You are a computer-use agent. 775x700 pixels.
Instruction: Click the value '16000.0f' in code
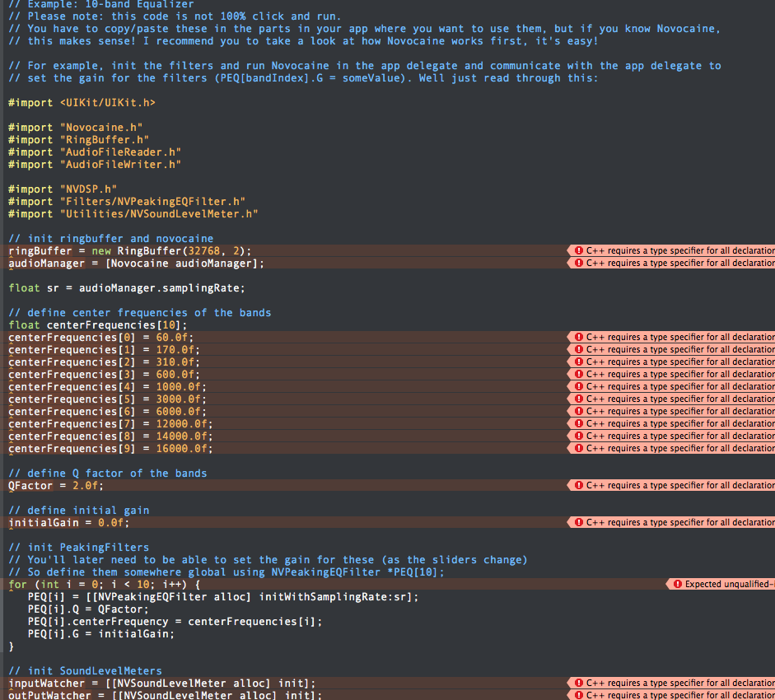pyautogui.click(x=182, y=449)
